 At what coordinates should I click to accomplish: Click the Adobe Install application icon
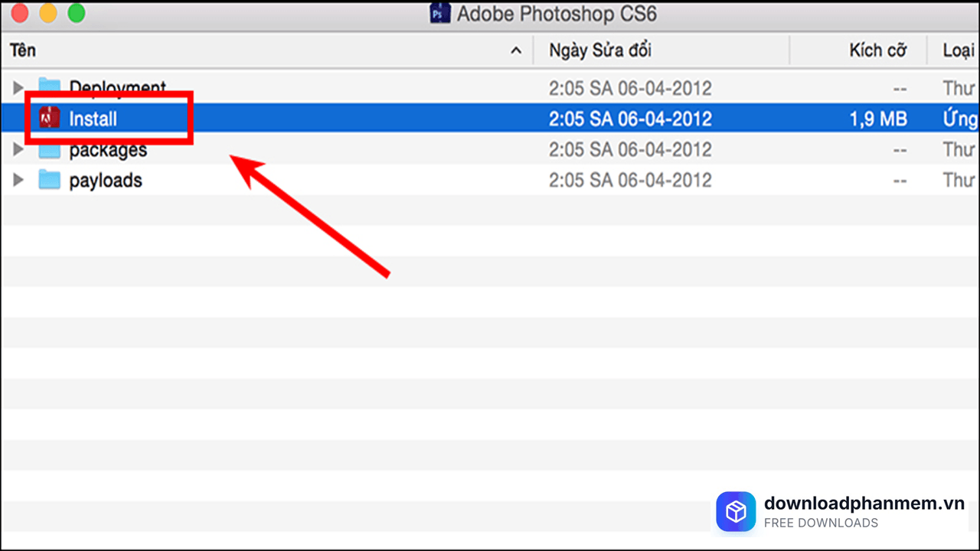(x=50, y=119)
